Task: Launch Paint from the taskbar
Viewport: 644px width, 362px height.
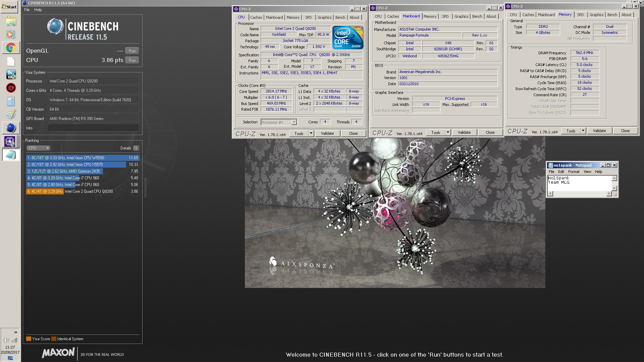Action: 11,115
